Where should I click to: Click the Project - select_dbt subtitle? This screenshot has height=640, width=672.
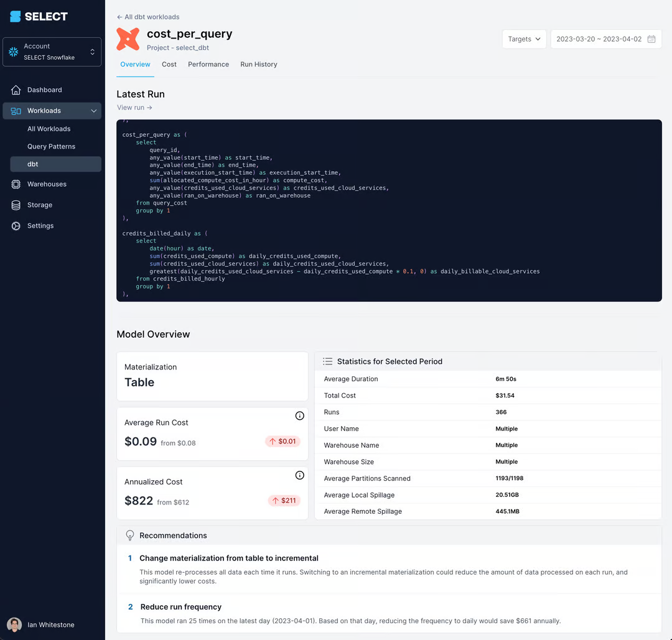click(178, 47)
